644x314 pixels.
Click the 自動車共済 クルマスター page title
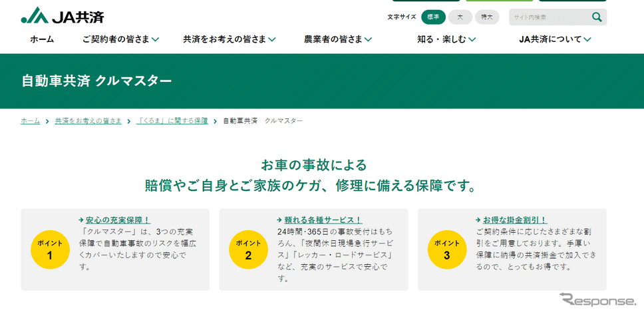(96, 81)
